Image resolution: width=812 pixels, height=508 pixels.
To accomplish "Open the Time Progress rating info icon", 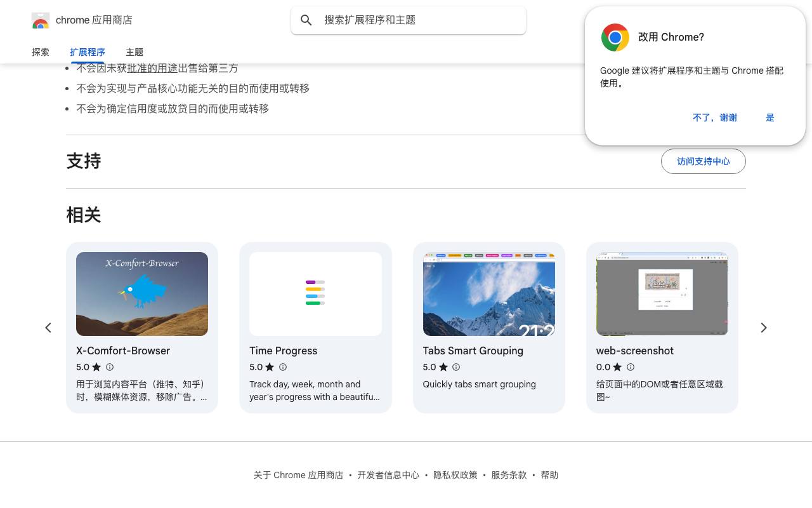I will point(283,367).
